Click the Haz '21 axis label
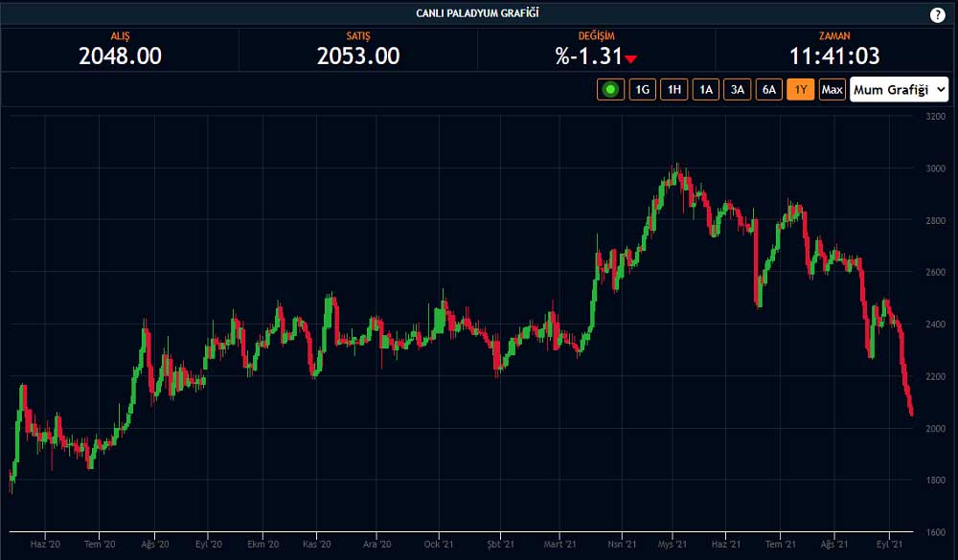 pyautogui.click(x=726, y=544)
